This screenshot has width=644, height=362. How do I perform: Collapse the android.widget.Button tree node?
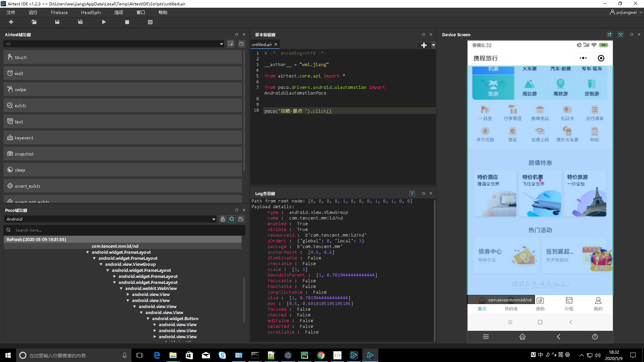click(148, 319)
